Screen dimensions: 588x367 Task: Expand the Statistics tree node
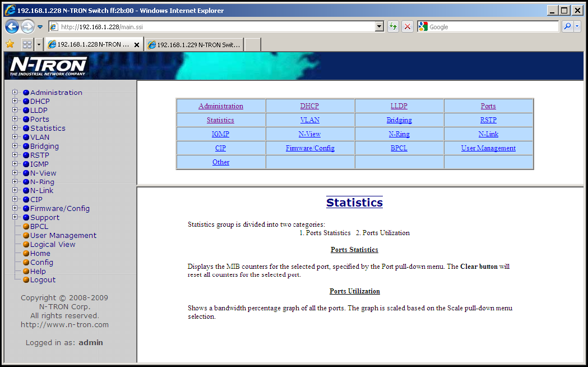coord(15,128)
